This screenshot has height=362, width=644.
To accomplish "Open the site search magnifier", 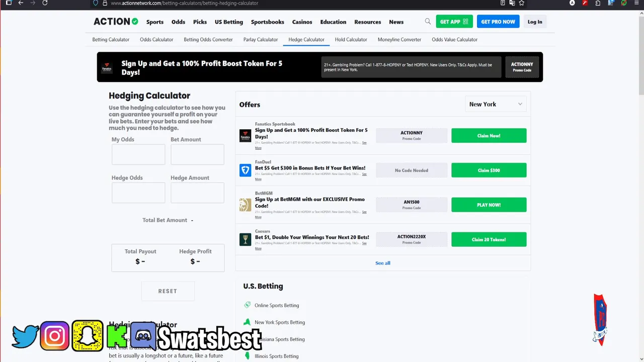I will (x=428, y=22).
